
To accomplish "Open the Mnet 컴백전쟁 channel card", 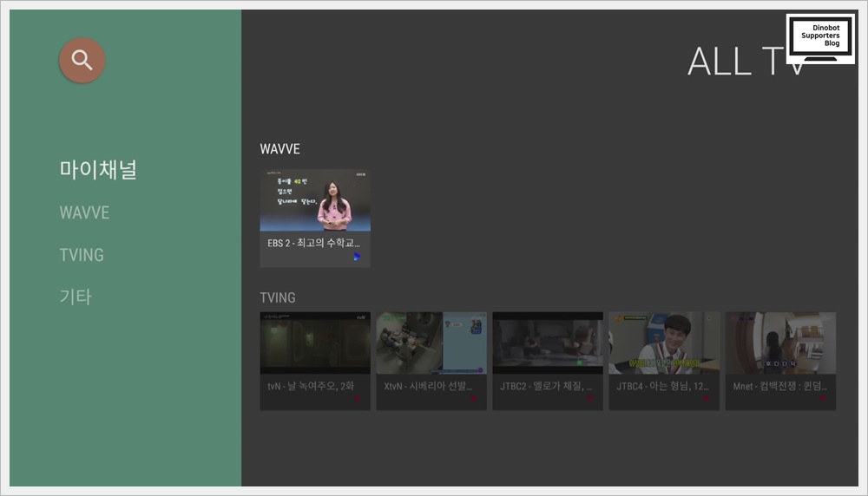I will pos(780,361).
